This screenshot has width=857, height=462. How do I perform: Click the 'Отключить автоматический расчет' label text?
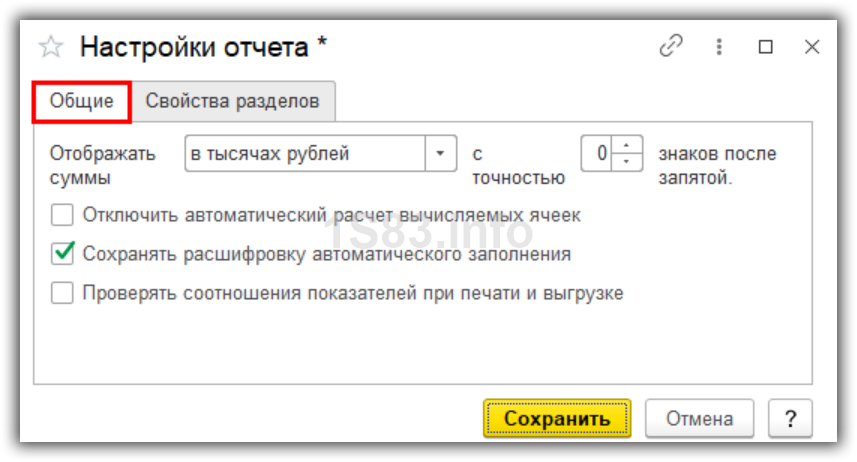(x=331, y=214)
